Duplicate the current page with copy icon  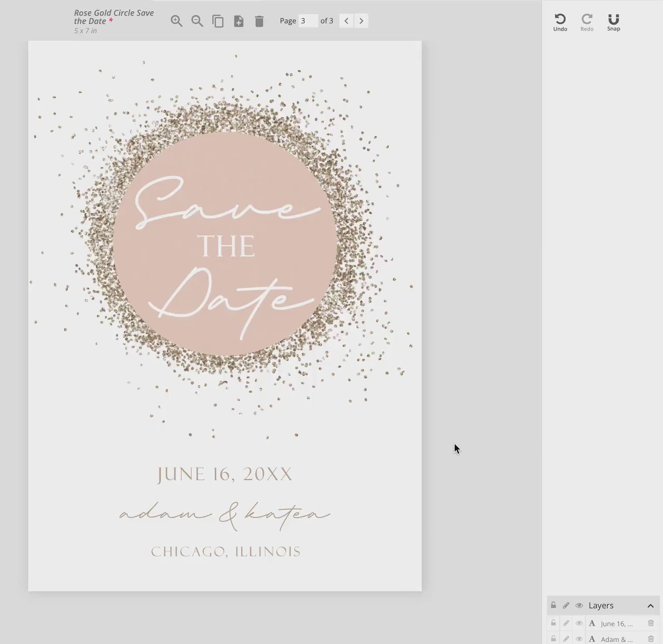(x=218, y=21)
